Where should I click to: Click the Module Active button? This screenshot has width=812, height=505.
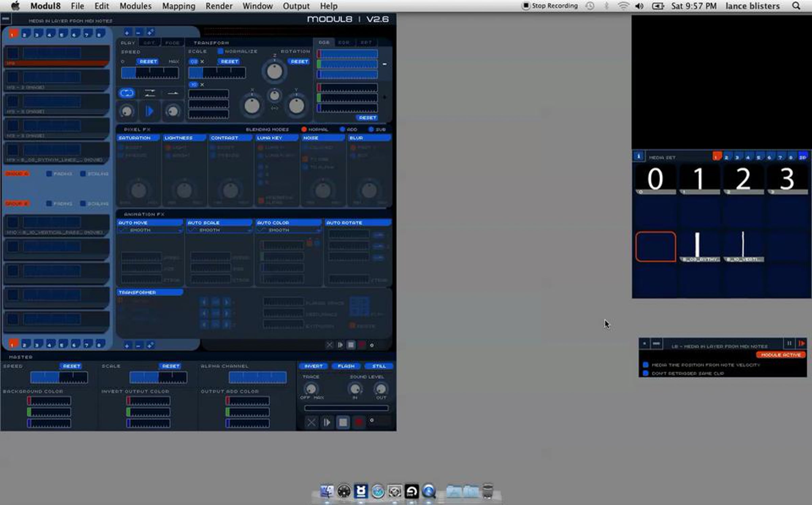click(x=781, y=355)
